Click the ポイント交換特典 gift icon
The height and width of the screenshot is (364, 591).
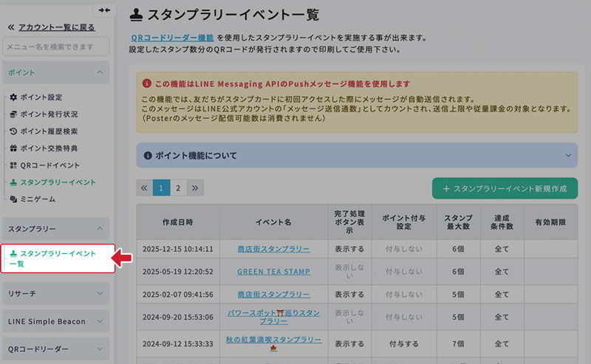(13, 148)
